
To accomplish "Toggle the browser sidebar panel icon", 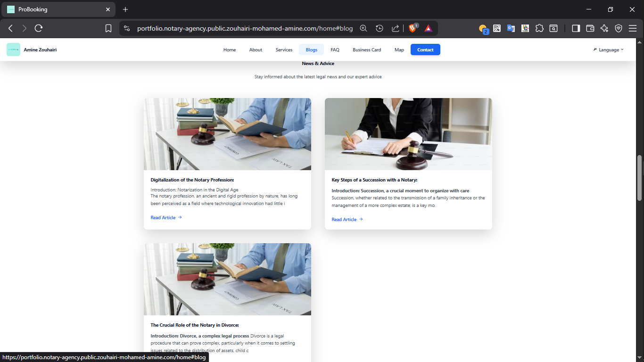I will [x=576, y=28].
